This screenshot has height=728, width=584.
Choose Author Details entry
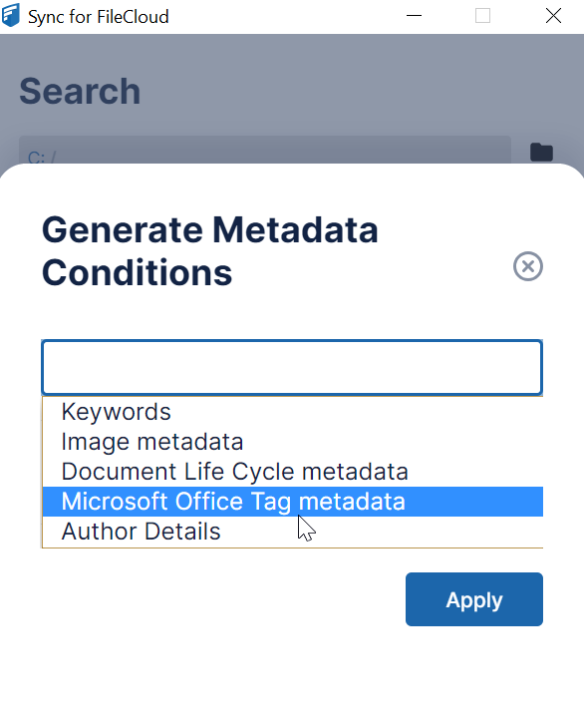[293, 532]
